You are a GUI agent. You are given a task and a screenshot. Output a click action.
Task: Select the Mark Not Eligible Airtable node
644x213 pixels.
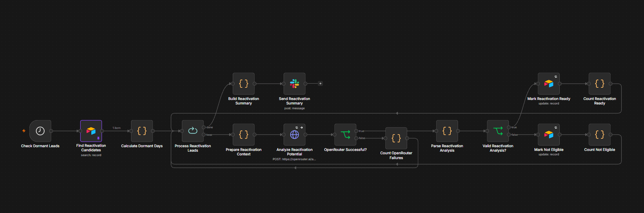(549, 135)
